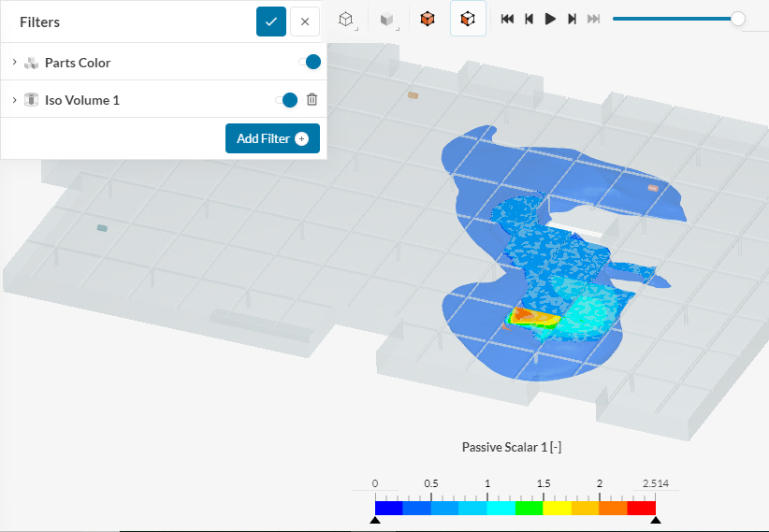
Task: Play the result animation
Action: (x=550, y=19)
